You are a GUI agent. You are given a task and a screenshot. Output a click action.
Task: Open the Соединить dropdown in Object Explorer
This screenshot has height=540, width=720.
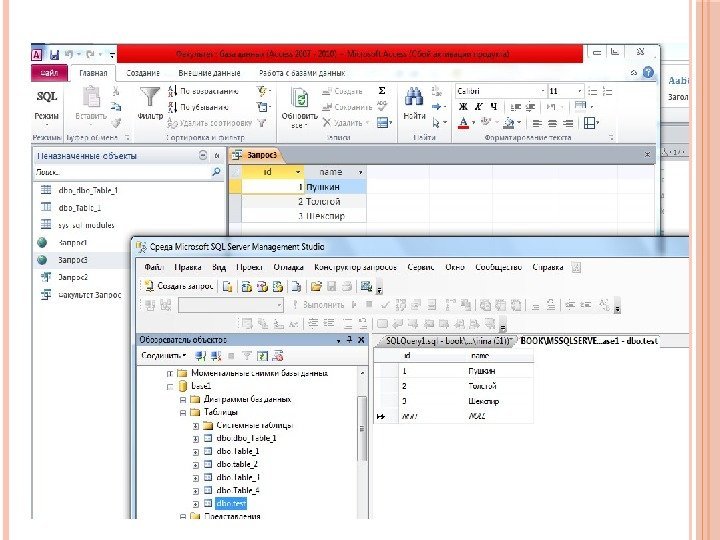pos(163,355)
